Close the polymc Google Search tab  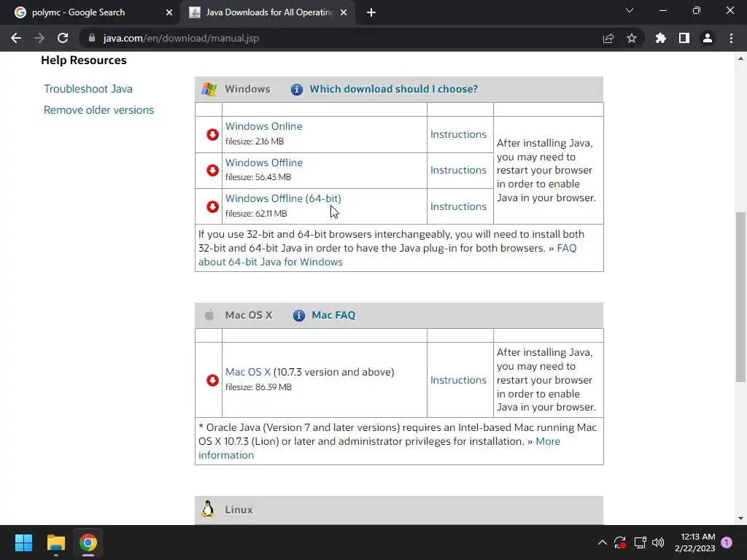(169, 13)
